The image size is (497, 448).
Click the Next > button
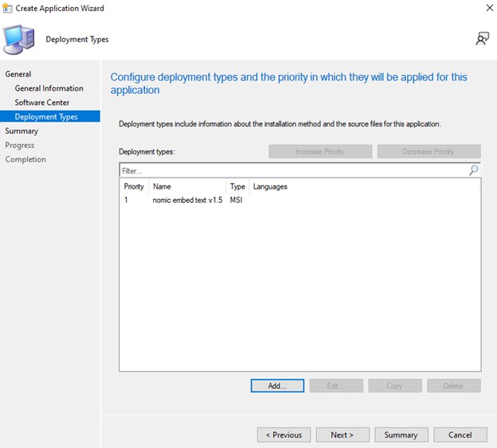click(342, 434)
